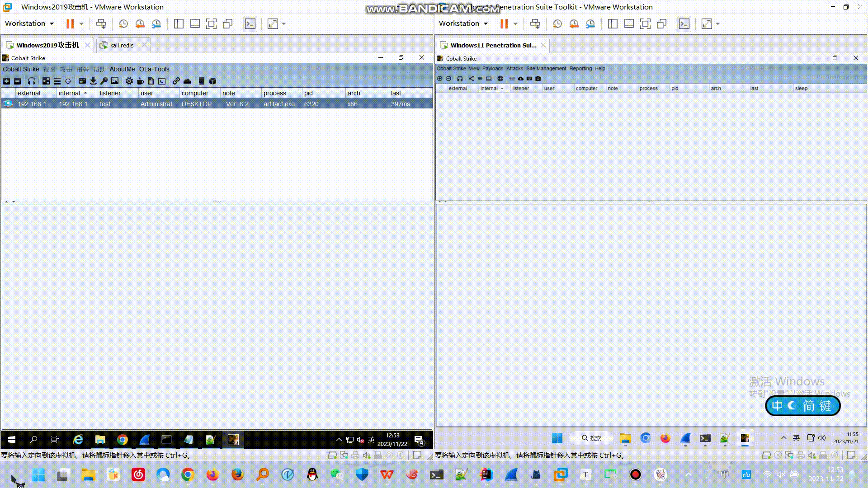Image resolution: width=868 pixels, height=488 pixels.
Task: Open right Workstation dropdown menu
Action: [x=463, y=23]
